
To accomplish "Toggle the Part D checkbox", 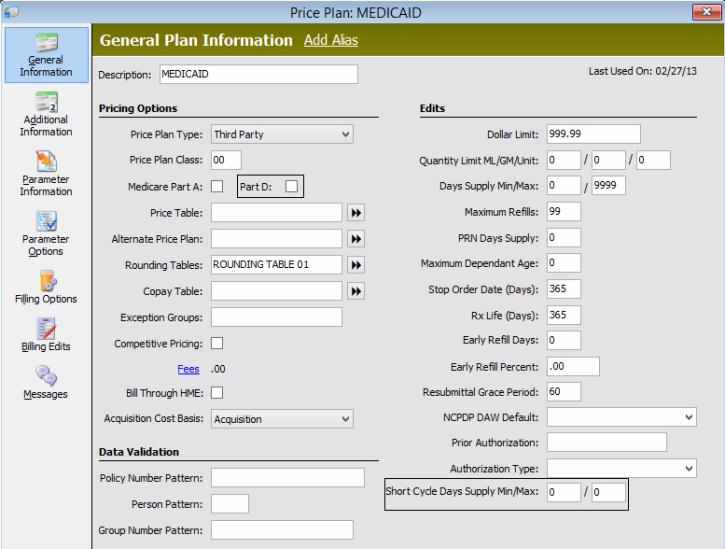I will [x=292, y=186].
